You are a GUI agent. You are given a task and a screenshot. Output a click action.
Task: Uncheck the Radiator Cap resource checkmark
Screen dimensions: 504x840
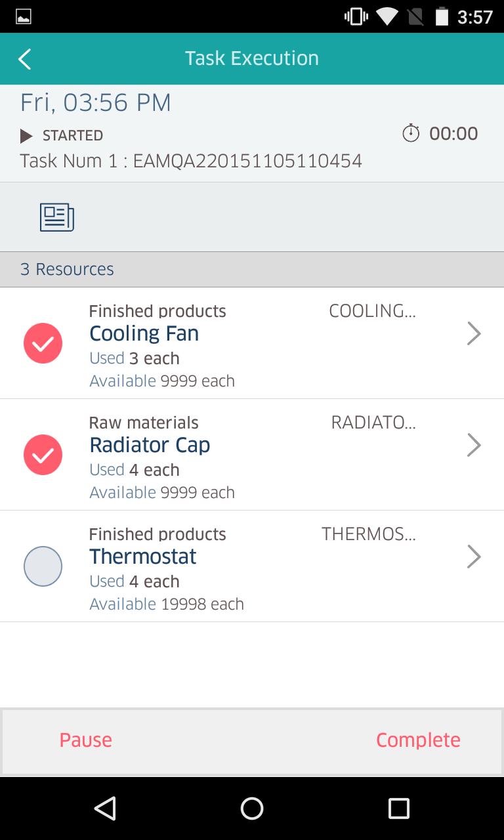click(43, 455)
